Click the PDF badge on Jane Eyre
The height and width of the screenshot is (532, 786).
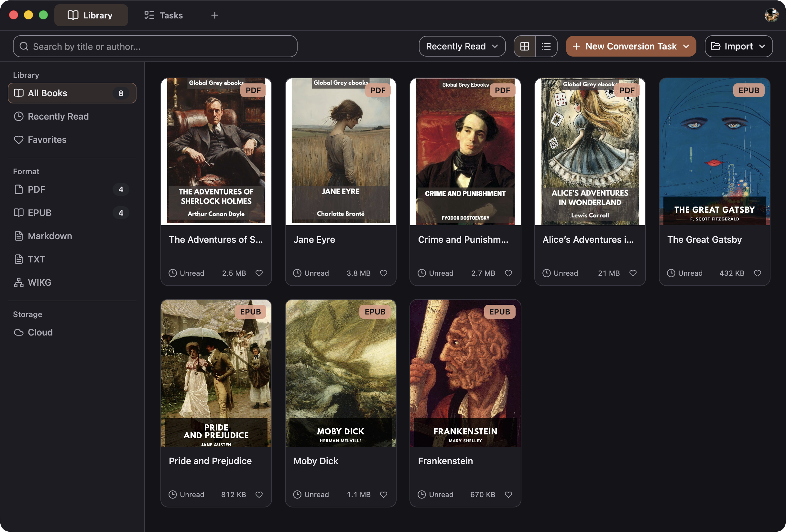pyautogui.click(x=378, y=90)
